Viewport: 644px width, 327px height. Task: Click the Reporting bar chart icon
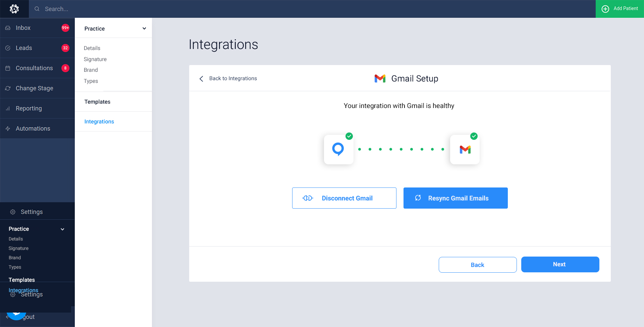click(8, 108)
